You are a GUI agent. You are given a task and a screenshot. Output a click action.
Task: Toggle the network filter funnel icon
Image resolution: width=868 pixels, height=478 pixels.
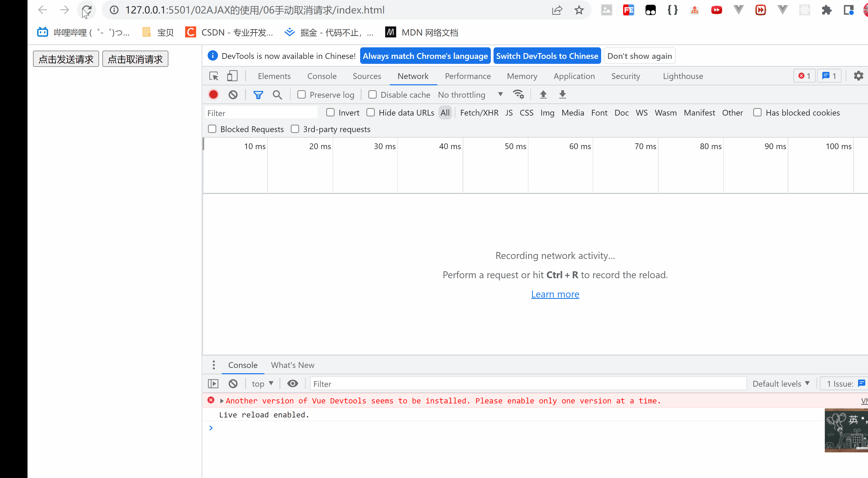(258, 95)
